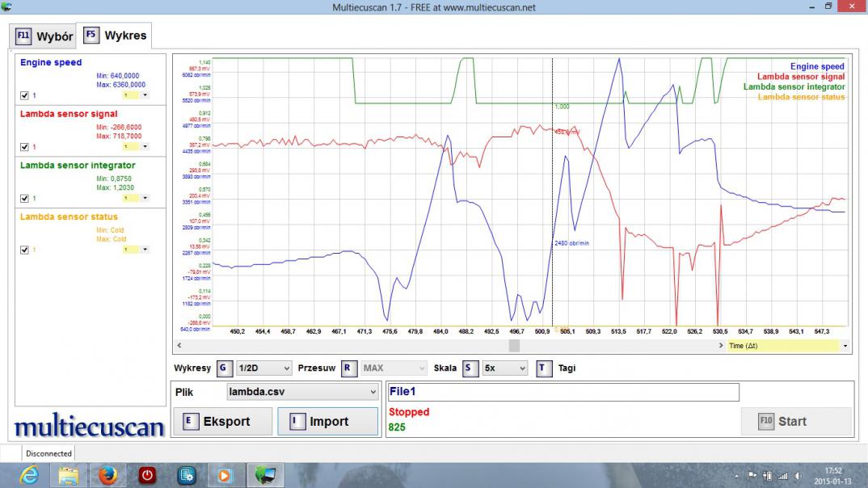The height and width of the screenshot is (488, 868).
Task: Click the G shortcut key icon
Action: (x=224, y=368)
